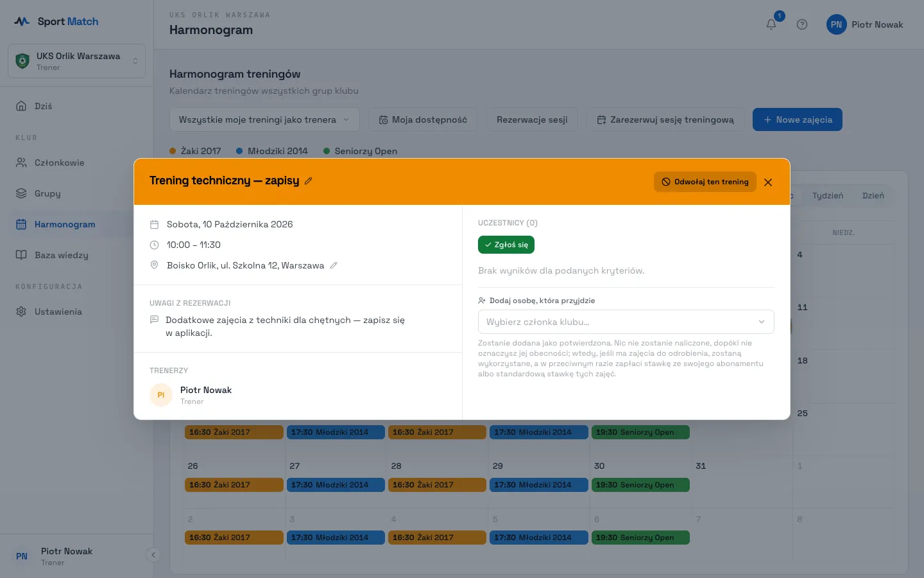Open the Wszystkie moje treningi filter dropdown
The width and height of the screenshot is (924, 578).
[264, 119]
